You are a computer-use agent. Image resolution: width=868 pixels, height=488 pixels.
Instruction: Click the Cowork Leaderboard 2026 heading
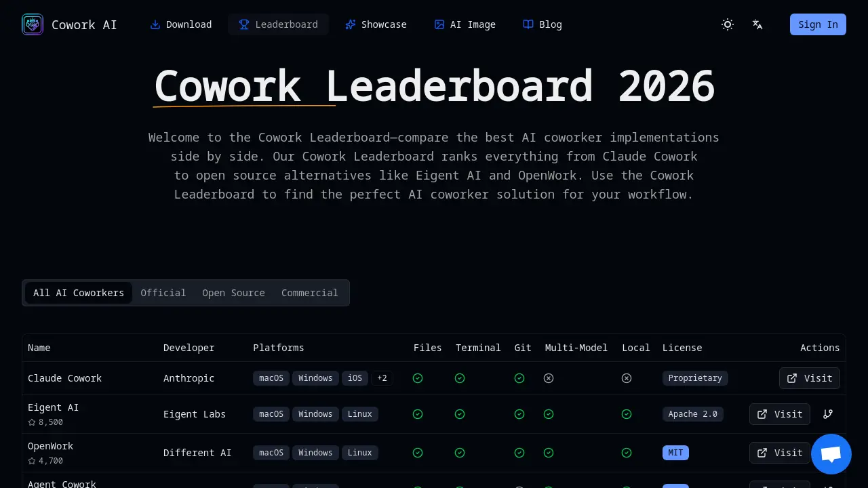pos(434,86)
